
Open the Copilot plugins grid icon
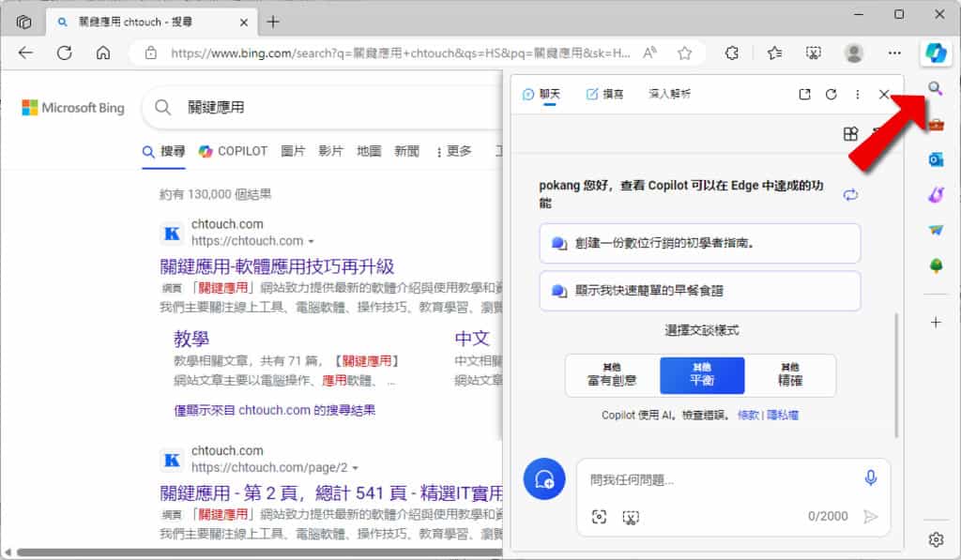tap(850, 134)
